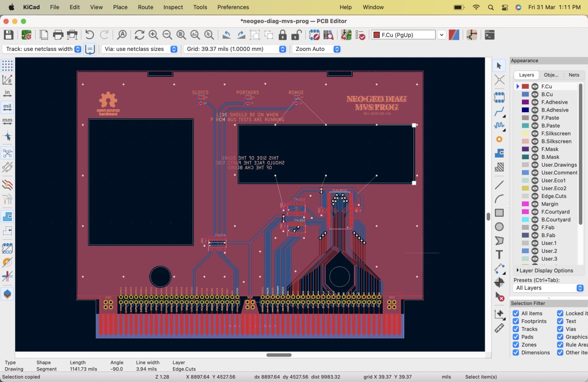The height and width of the screenshot is (382, 588).
Task: Expand Layer Display Options
Action: click(544, 270)
